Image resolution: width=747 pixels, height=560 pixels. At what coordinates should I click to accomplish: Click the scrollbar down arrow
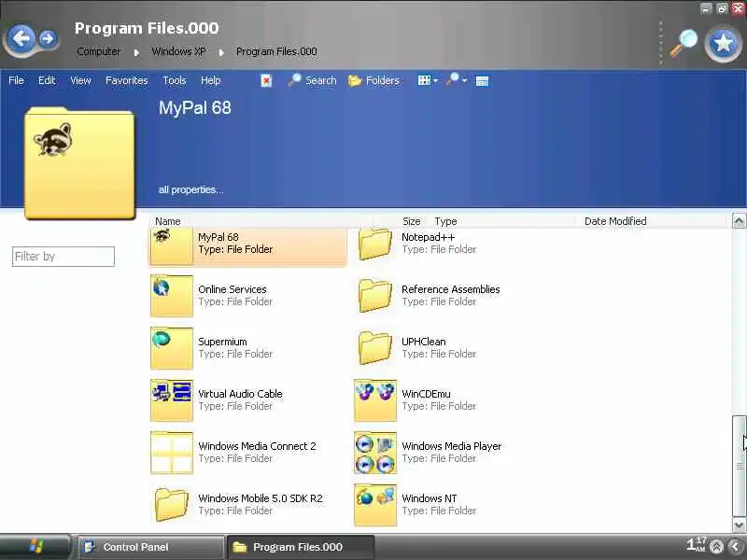pyautogui.click(x=739, y=525)
